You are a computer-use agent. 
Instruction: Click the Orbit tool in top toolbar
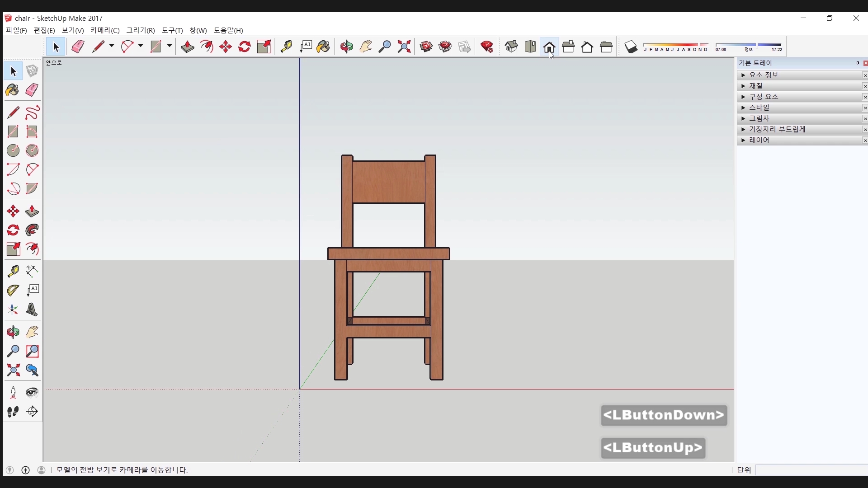tap(347, 47)
